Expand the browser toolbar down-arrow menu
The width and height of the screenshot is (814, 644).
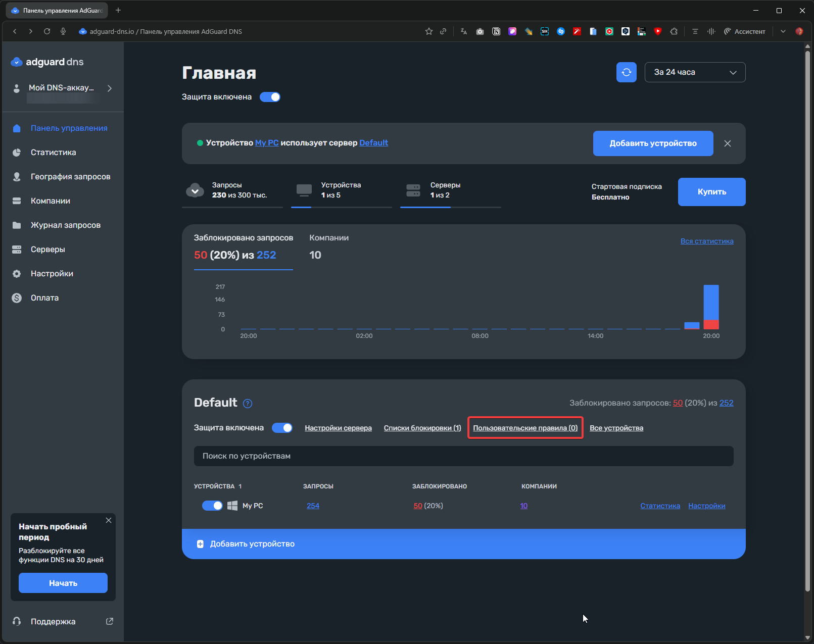coord(783,31)
